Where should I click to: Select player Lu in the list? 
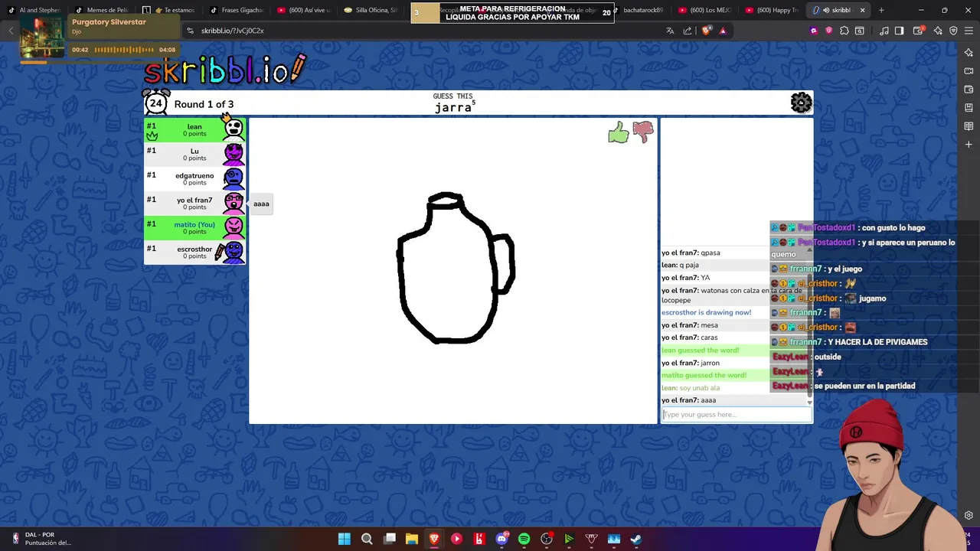point(194,154)
